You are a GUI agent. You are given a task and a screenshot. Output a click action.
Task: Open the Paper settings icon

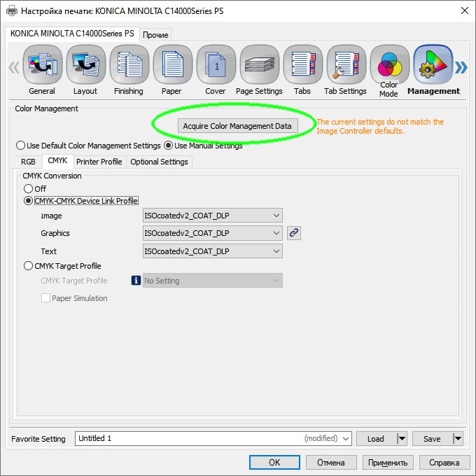point(173,64)
